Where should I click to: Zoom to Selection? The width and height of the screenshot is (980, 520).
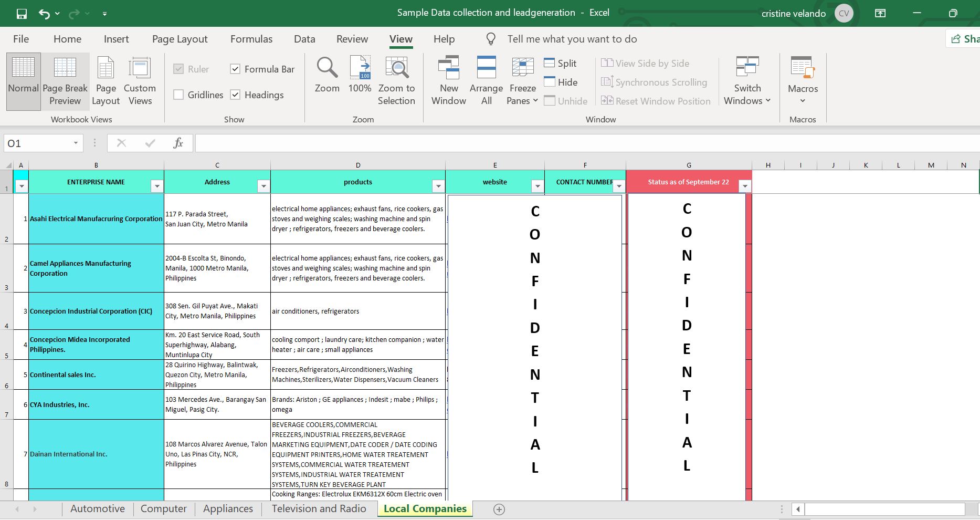click(396, 81)
